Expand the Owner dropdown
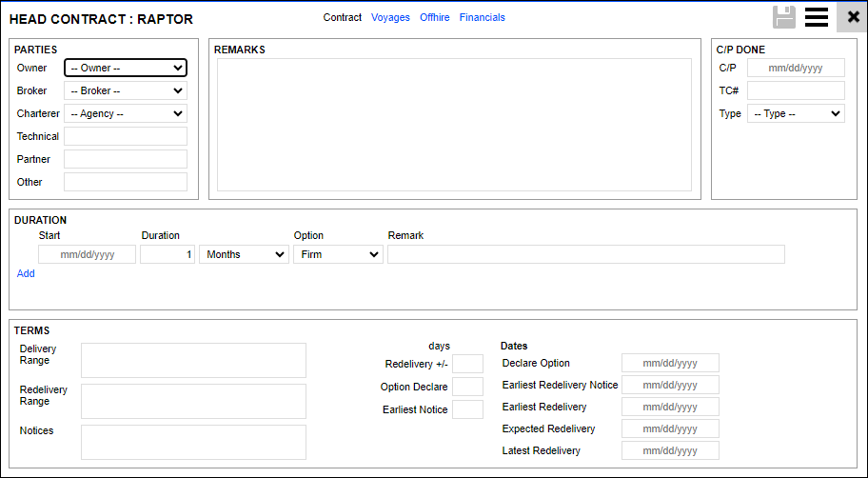The height and width of the screenshot is (478, 868). coord(126,68)
